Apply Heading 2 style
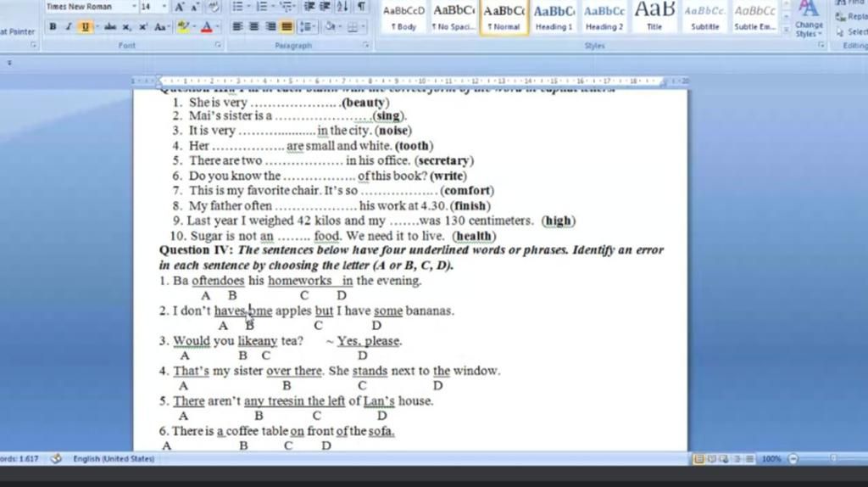Screen dimensions: 868x487 tap(604, 17)
